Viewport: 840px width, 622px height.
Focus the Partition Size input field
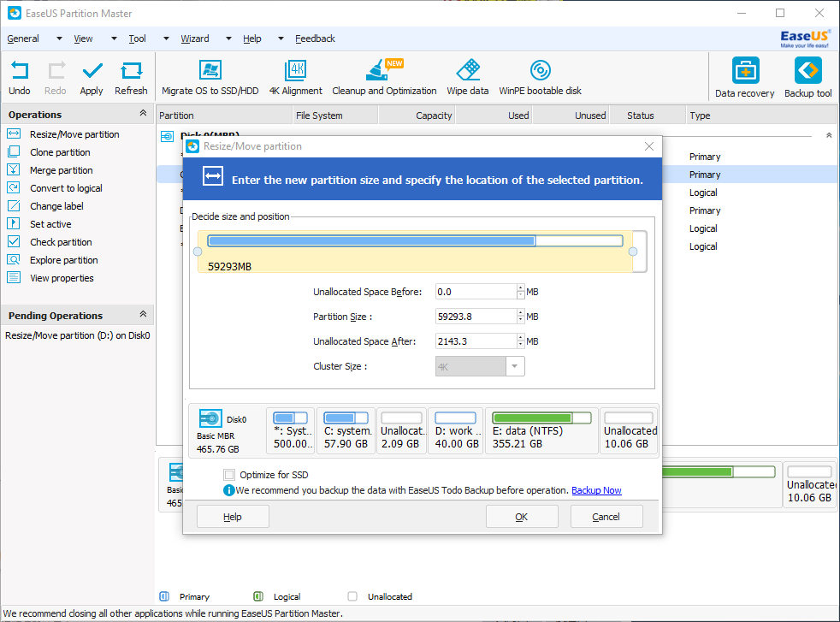click(476, 317)
